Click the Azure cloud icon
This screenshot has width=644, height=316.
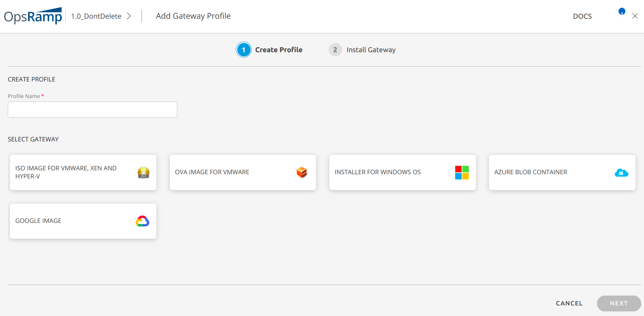click(x=621, y=172)
